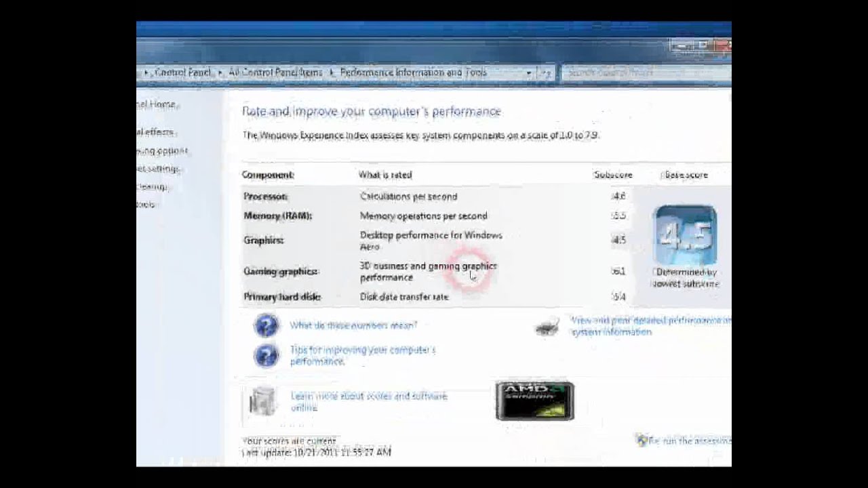Click 'Memory operations per second' text

pyautogui.click(x=424, y=216)
